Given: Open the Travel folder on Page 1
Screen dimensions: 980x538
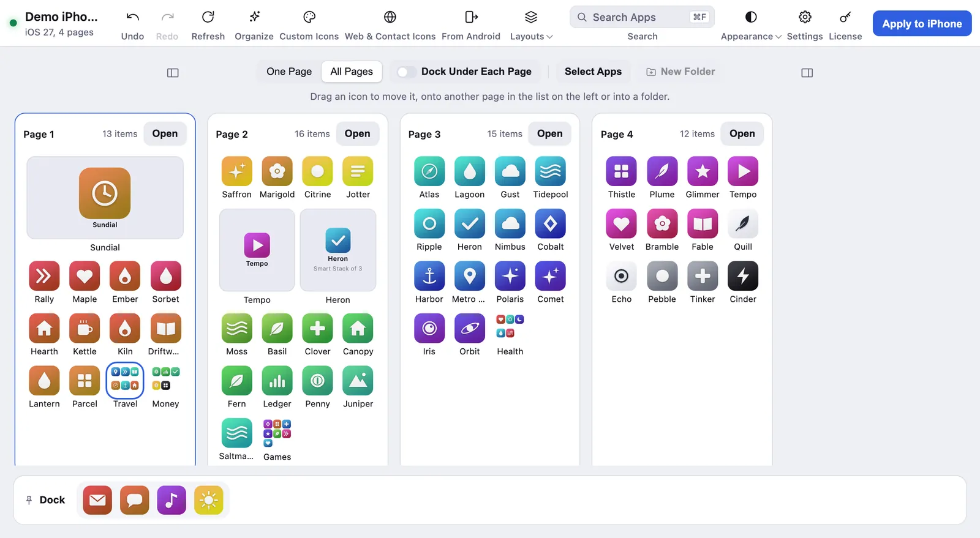Looking at the screenshot, I should tap(125, 379).
